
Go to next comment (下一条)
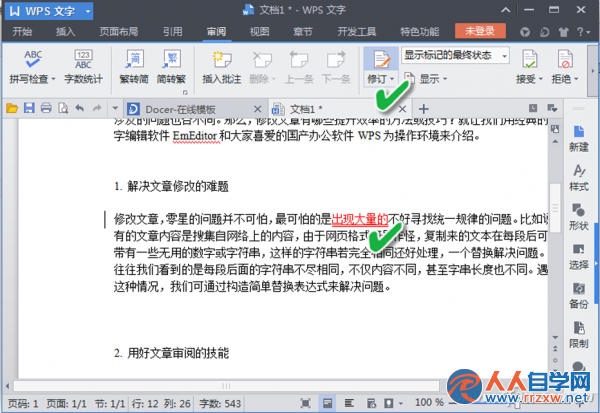point(336,67)
